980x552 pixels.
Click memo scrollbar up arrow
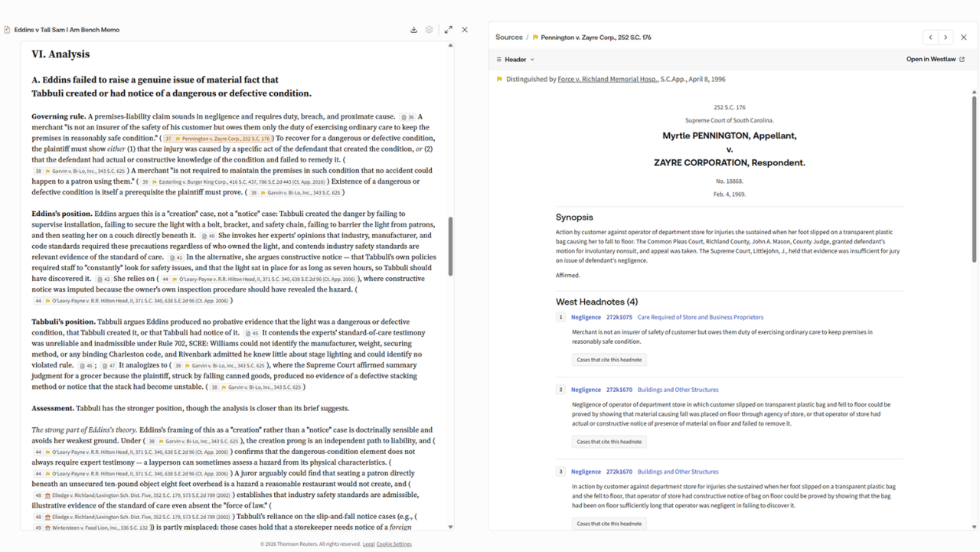click(450, 45)
